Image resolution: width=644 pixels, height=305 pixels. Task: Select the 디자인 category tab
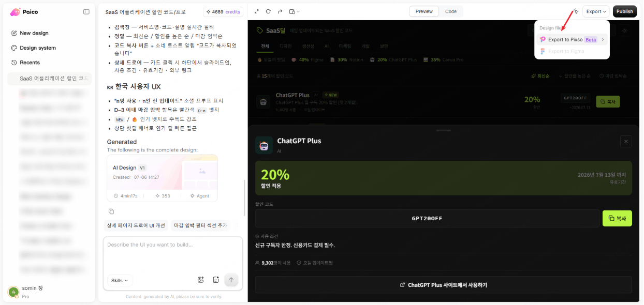click(286, 46)
